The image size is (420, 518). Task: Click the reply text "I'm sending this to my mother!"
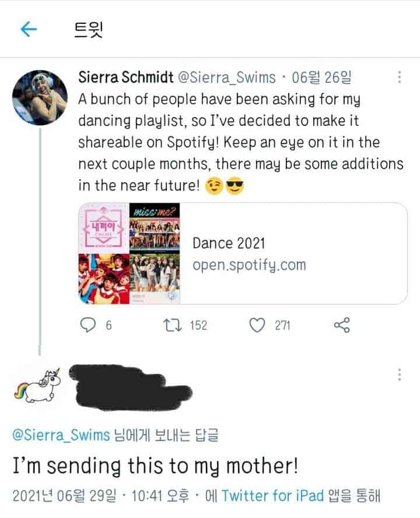coord(156,466)
